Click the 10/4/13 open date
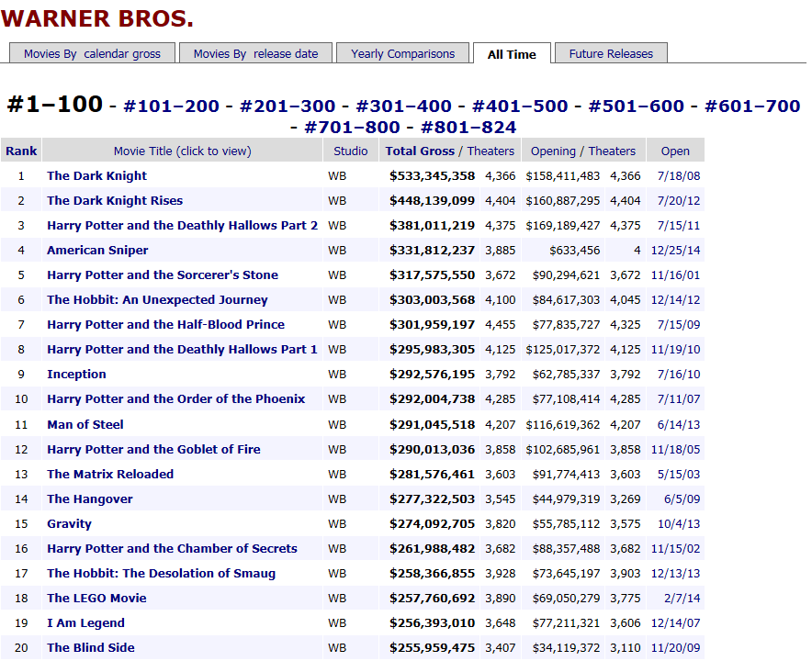The height and width of the screenshot is (661, 812). pos(679,524)
